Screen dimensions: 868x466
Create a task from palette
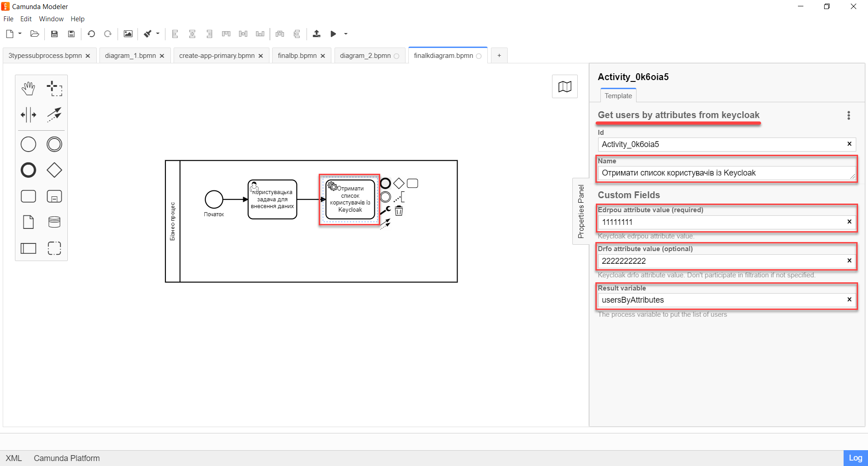point(28,196)
